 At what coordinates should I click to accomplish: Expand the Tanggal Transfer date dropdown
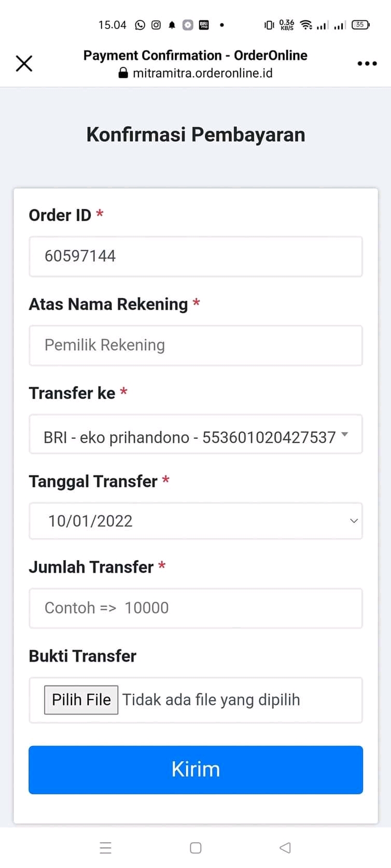pos(195,521)
